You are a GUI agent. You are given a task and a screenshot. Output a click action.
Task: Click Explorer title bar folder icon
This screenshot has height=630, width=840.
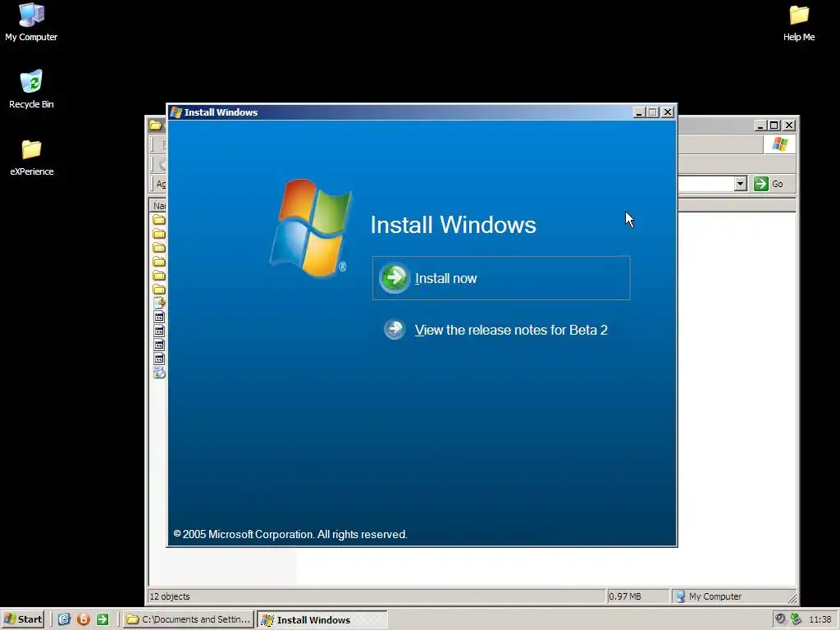[156, 126]
